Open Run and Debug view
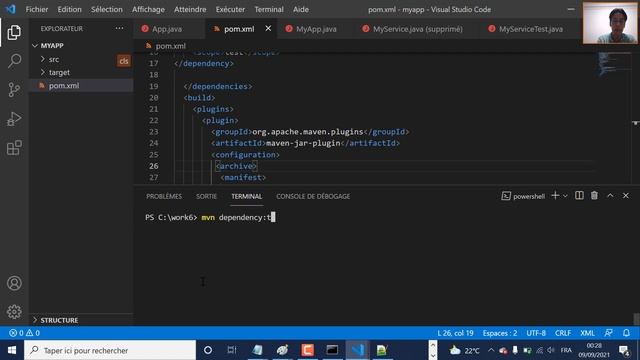640x360 pixels. click(x=14, y=119)
